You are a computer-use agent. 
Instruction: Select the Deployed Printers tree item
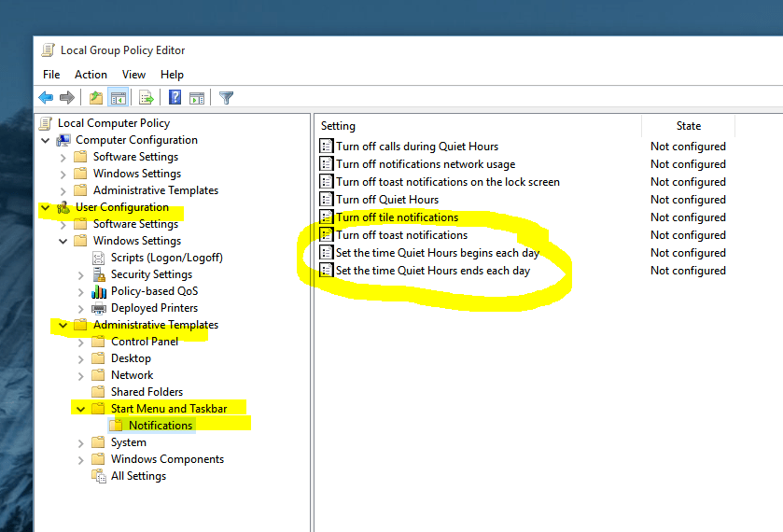pos(154,308)
